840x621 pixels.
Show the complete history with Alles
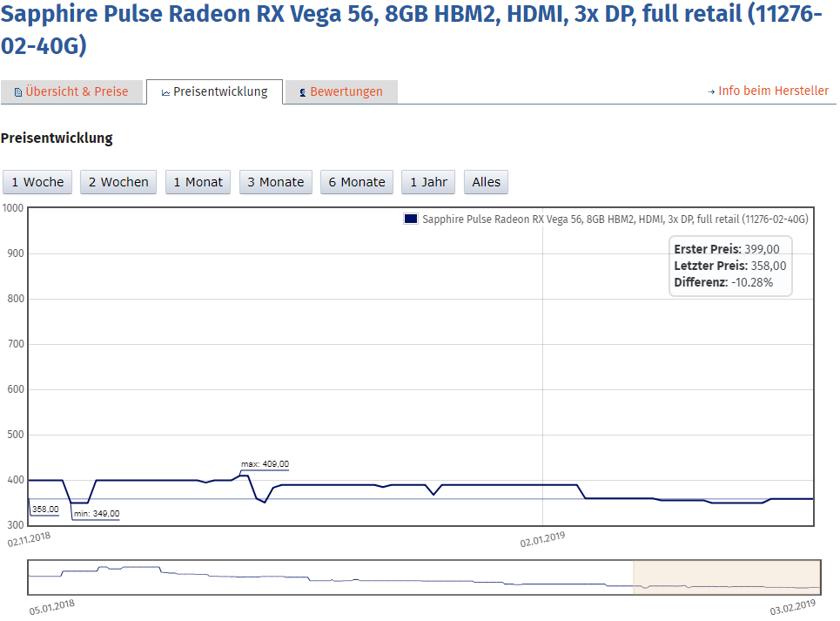click(486, 181)
